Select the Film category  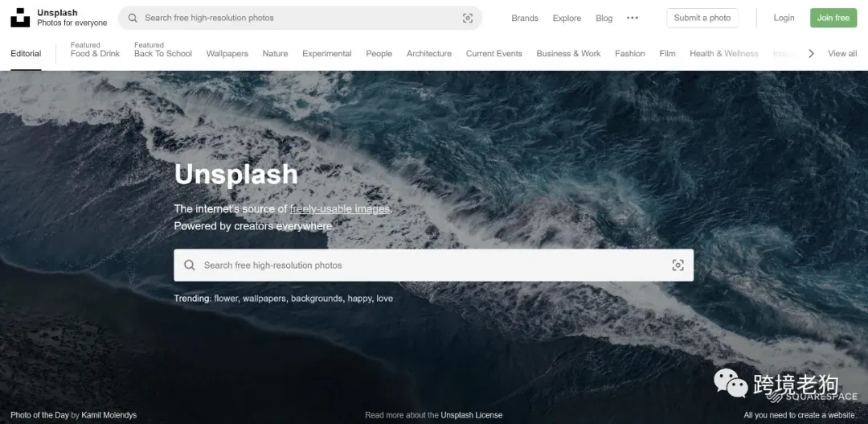[x=668, y=53]
